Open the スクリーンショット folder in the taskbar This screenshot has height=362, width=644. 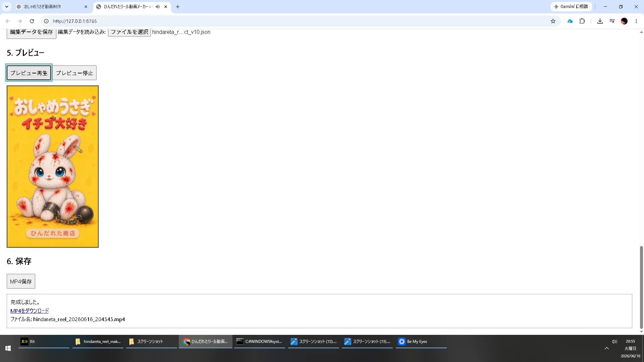(x=152, y=342)
